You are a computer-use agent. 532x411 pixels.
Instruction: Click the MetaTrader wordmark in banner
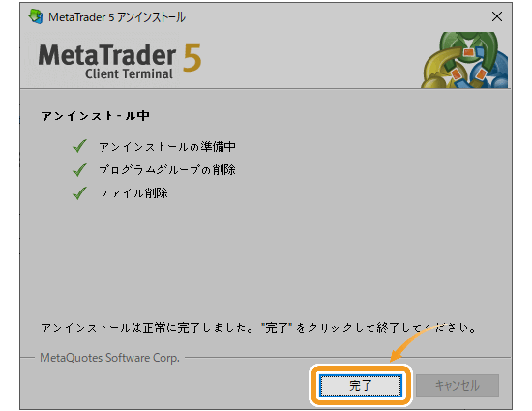[x=107, y=56]
